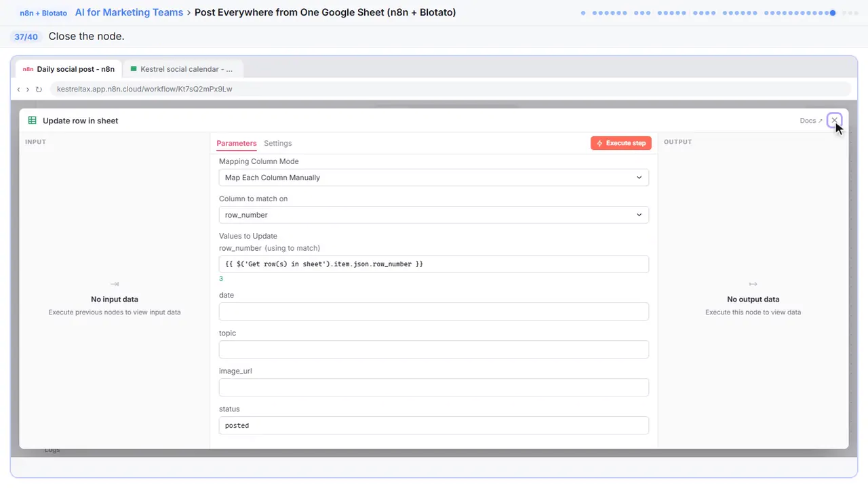Click the OUTPUT panel heading
The width and height of the screenshot is (868, 488).
[x=677, y=142]
